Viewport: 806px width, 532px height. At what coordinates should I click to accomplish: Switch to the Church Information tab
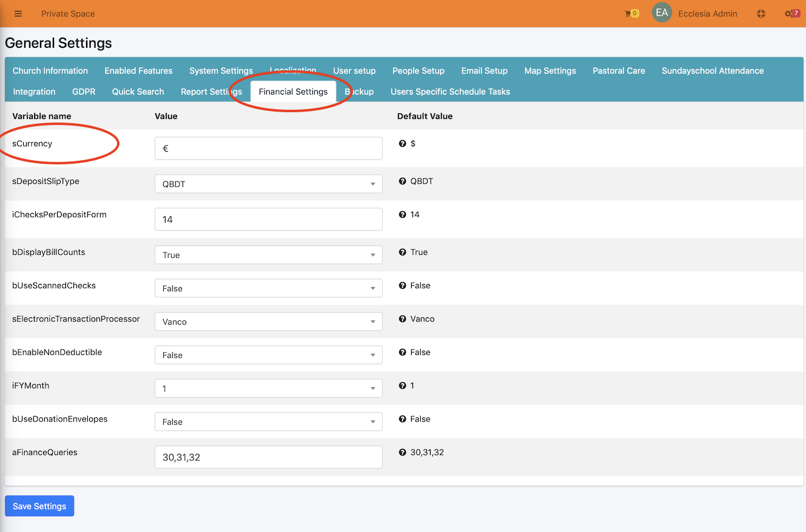pos(50,71)
